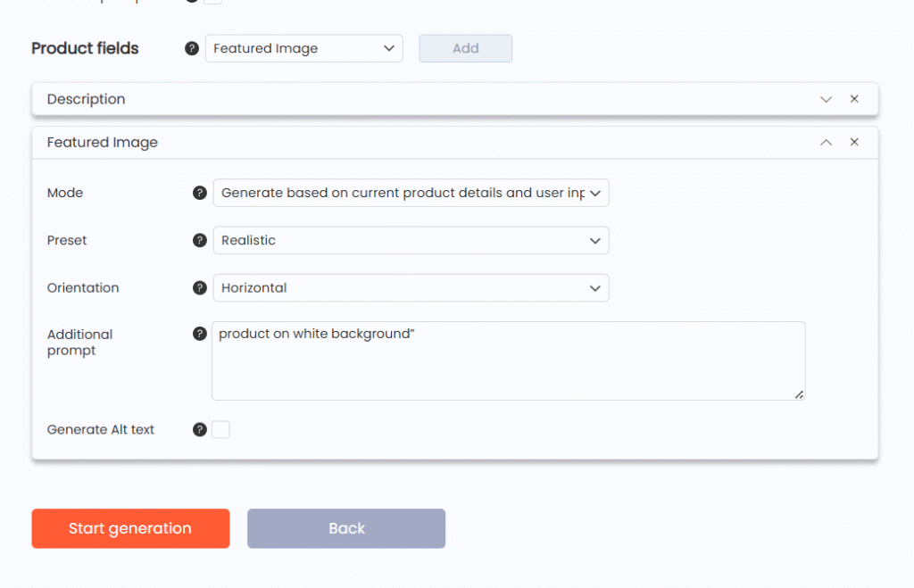Screen dimensions: 914x588
Task: Open the Preset dropdown showing Realistic
Action: (411, 240)
